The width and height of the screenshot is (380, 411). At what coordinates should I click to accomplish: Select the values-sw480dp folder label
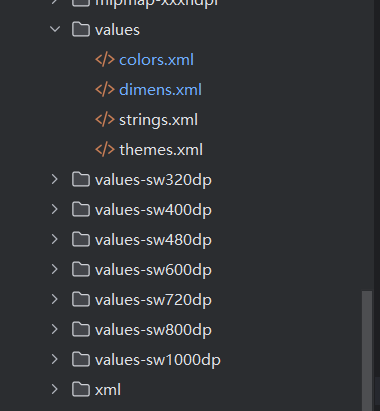tap(153, 240)
